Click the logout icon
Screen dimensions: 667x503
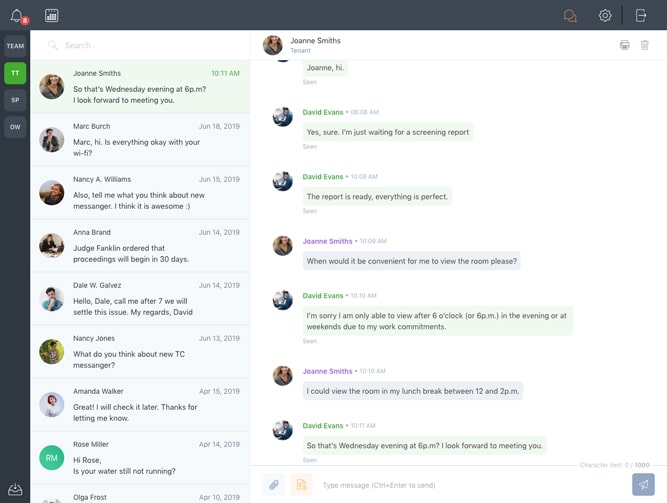point(641,16)
